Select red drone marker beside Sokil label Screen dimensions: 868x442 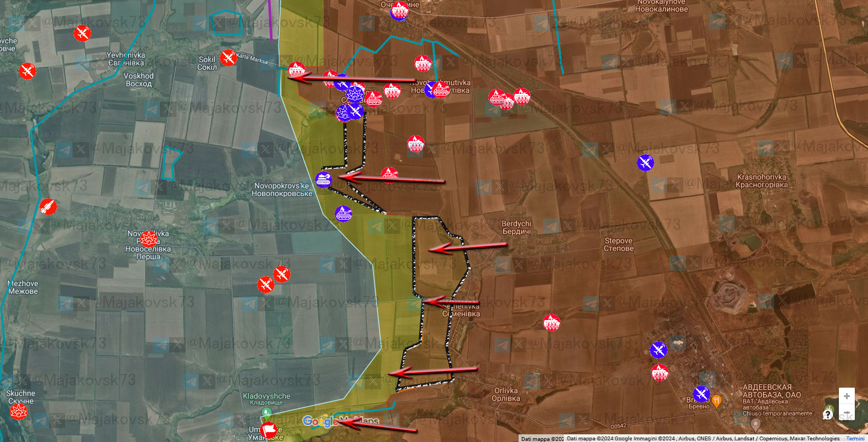click(228, 57)
